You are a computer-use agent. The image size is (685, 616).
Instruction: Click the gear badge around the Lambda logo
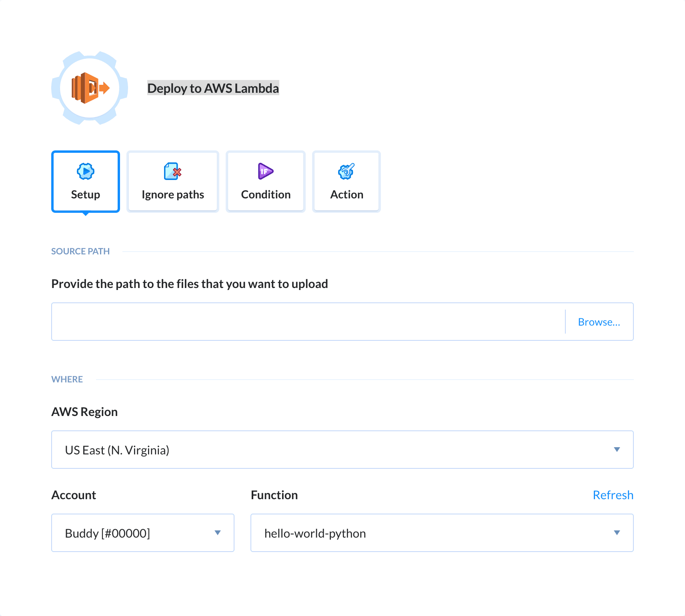[89, 56]
